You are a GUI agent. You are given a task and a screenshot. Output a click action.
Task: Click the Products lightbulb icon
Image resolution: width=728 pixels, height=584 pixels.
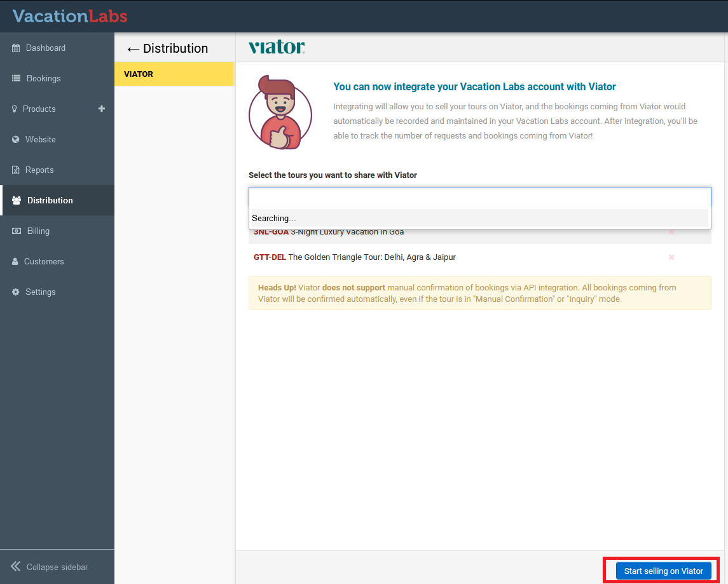15,109
